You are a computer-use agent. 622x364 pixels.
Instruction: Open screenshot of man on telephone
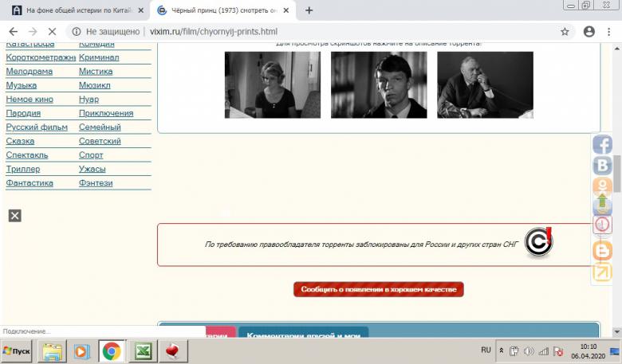[485, 84]
